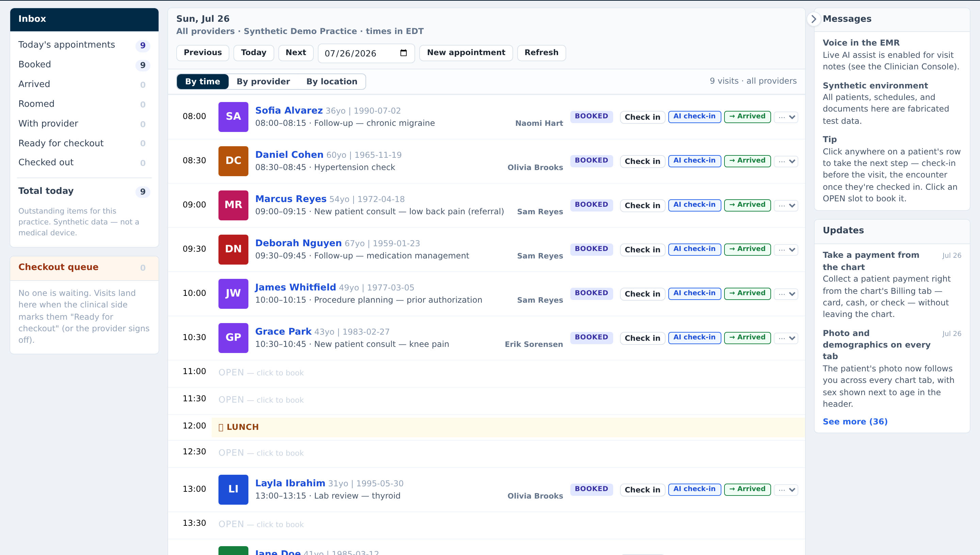Click Total today count

click(x=143, y=192)
